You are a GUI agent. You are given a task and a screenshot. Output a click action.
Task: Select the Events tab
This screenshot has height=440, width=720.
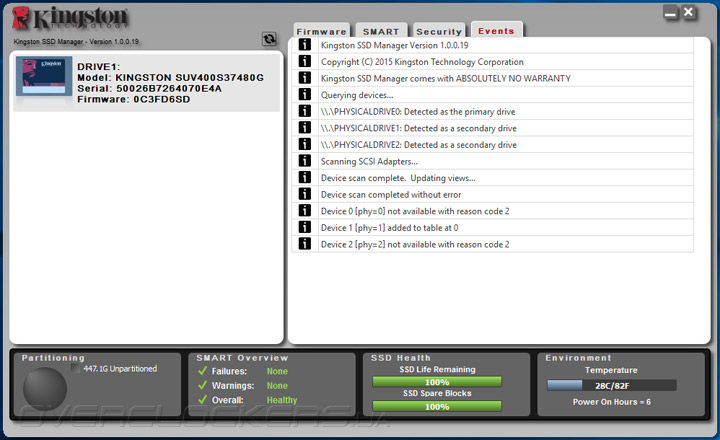[x=496, y=31]
